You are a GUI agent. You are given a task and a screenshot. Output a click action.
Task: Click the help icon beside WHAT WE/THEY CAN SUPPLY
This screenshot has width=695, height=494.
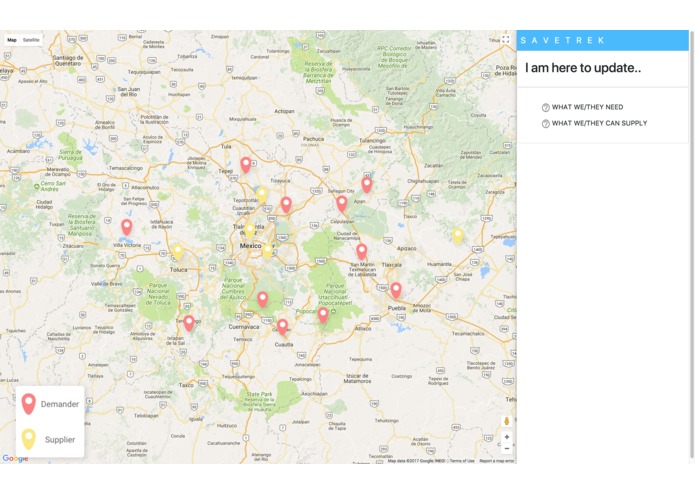click(546, 124)
